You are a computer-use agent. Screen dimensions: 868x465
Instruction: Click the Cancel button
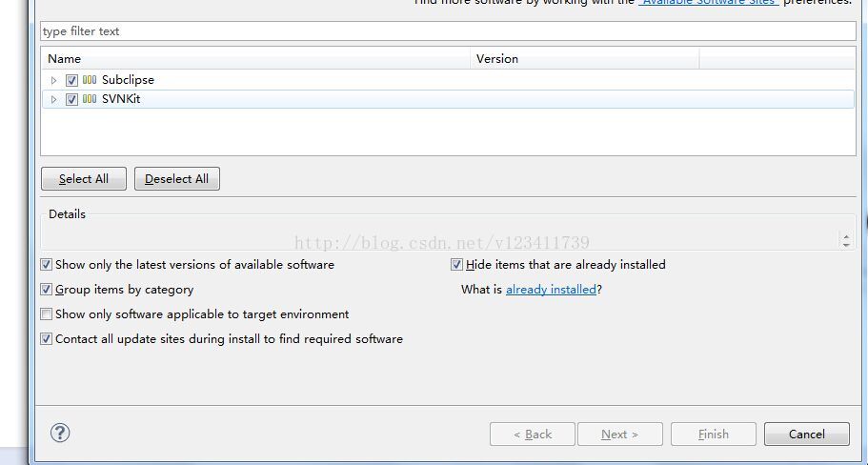coord(807,434)
